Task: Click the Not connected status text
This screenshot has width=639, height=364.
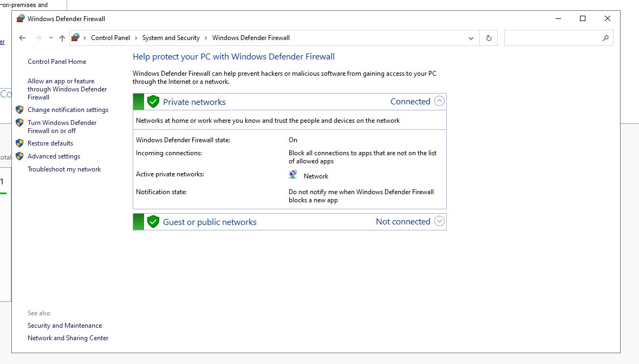Action: click(403, 222)
